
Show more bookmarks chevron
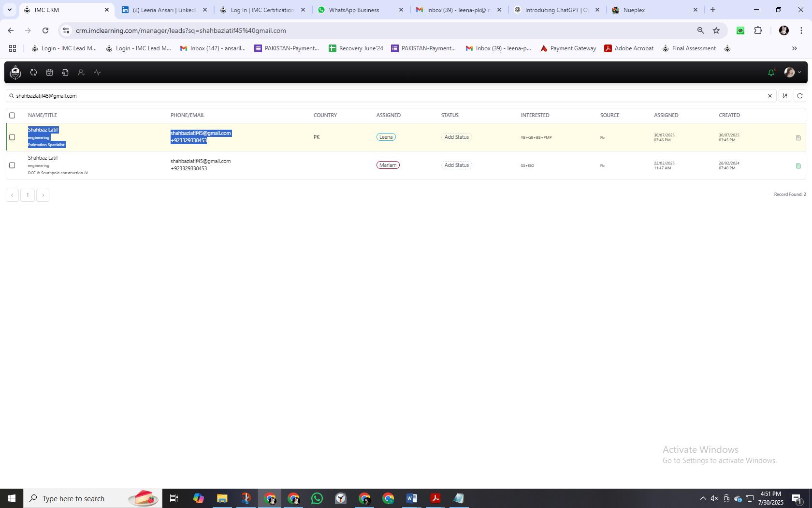point(794,48)
